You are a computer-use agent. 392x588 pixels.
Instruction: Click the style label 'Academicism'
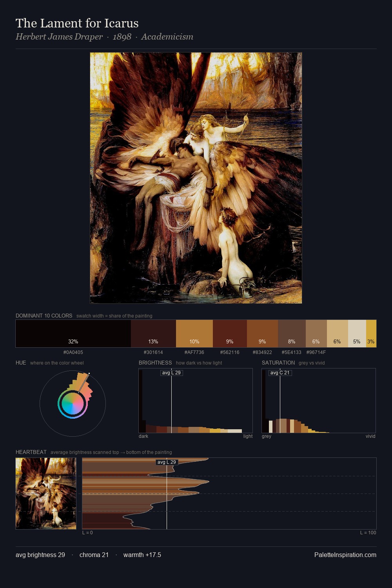[x=167, y=36]
